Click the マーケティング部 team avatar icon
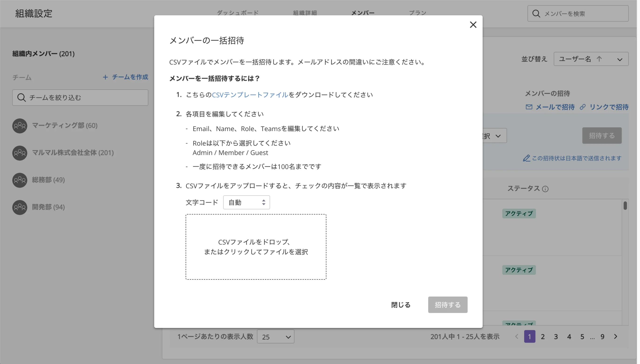 20,125
